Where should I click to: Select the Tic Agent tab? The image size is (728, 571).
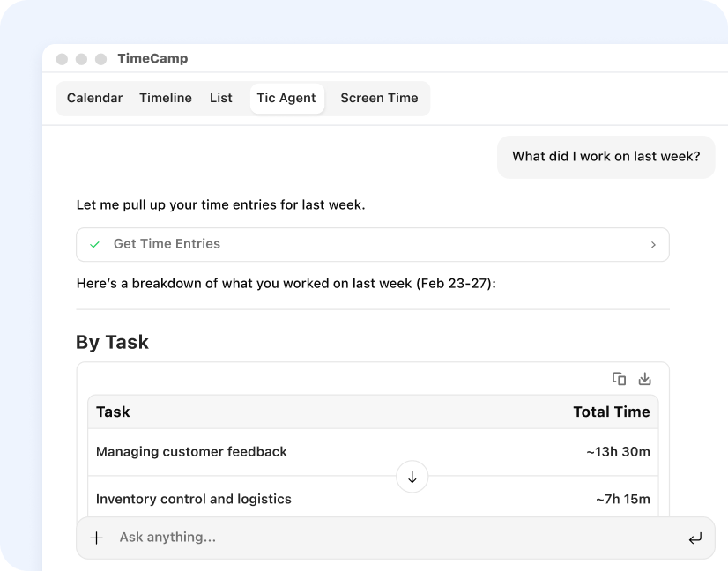click(x=286, y=98)
